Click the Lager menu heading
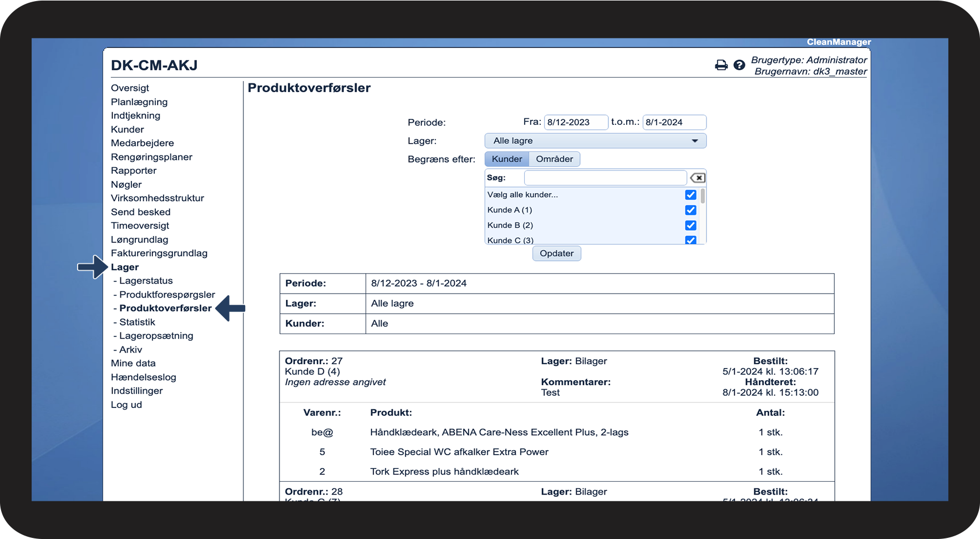This screenshot has width=980, height=539. coord(125,267)
